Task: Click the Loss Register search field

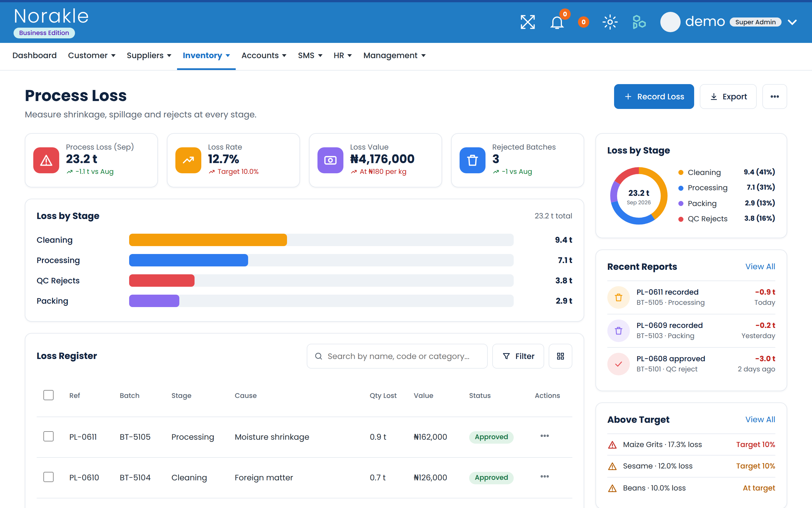Action: pos(397,356)
